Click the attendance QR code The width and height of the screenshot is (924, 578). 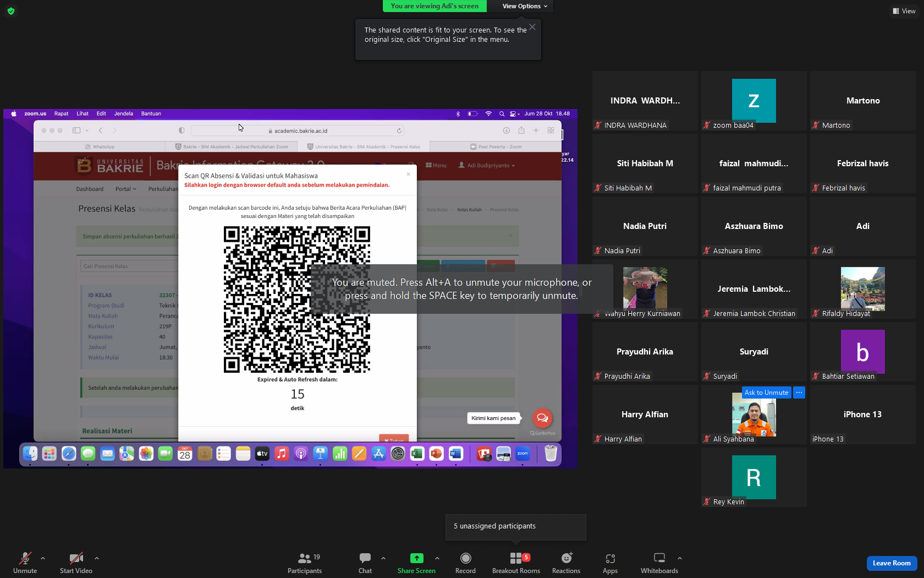click(297, 299)
